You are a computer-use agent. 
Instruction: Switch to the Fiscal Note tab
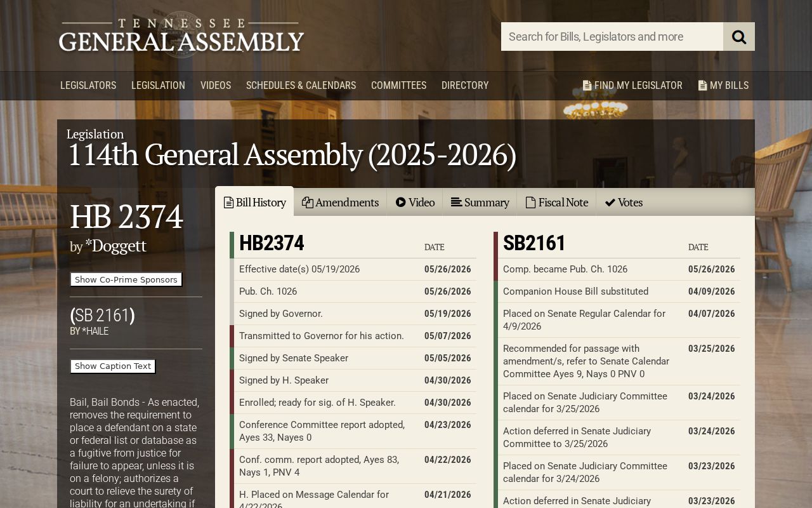pos(556,203)
